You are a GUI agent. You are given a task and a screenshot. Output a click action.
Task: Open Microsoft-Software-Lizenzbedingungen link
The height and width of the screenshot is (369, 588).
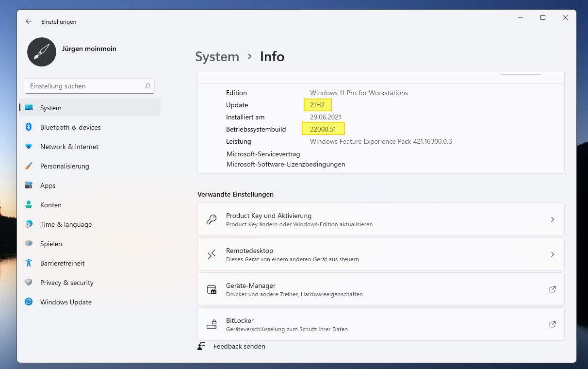pyautogui.click(x=286, y=165)
